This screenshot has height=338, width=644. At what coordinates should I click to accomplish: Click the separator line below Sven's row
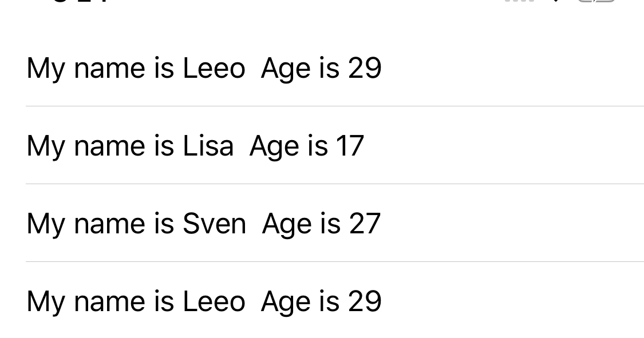pyautogui.click(x=335, y=261)
